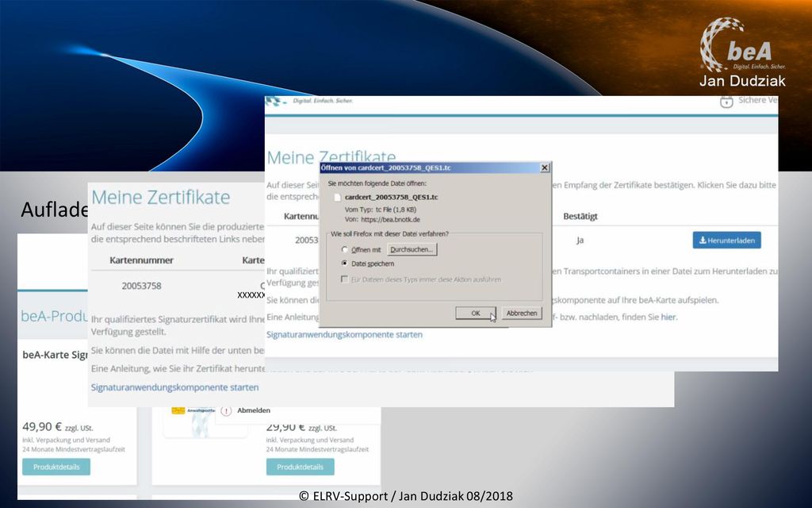Viewport: 812px width, 508px height.
Task: Click the blue Herunterladen button
Action: (726, 240)
